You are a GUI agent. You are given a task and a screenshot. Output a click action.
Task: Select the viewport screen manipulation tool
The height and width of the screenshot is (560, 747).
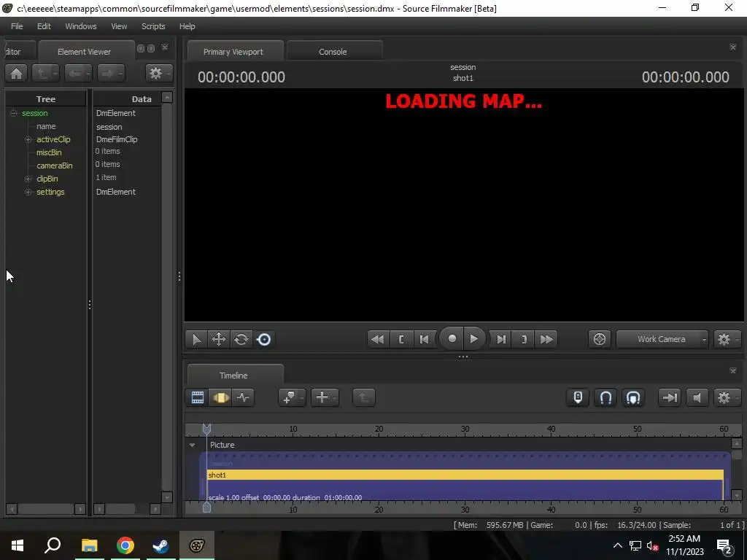[x=264, y=340]
